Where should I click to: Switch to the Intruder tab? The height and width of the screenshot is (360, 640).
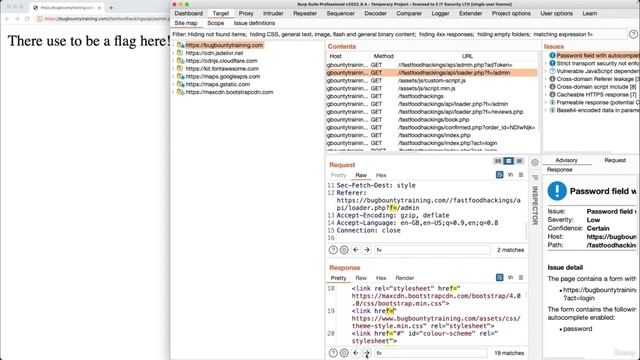273,13
